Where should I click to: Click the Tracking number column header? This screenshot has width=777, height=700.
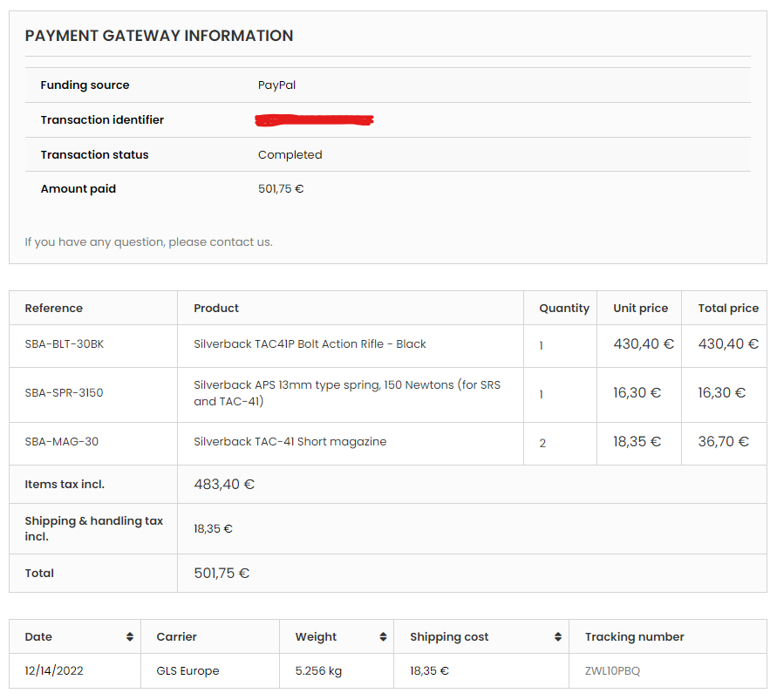[634, 637]
